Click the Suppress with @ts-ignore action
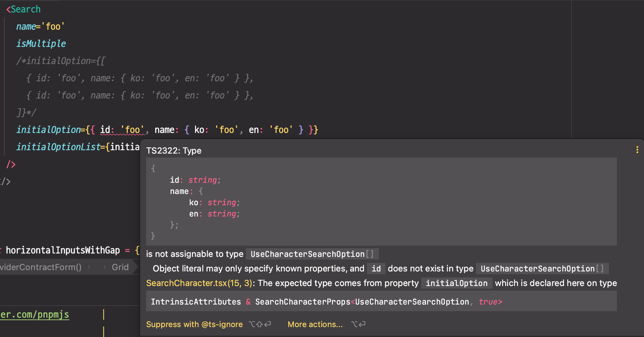This screenshot has height=337, width=644. [x=194, y=324]
